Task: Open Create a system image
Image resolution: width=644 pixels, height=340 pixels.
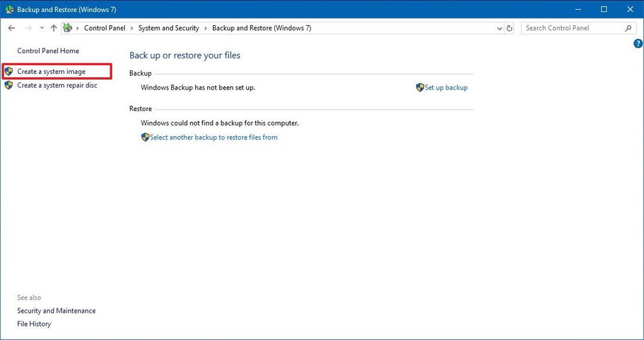Action: 51,72
